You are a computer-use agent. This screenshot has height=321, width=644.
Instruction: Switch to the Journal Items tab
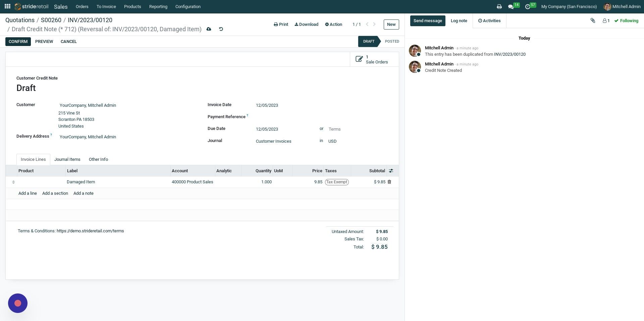67,159
